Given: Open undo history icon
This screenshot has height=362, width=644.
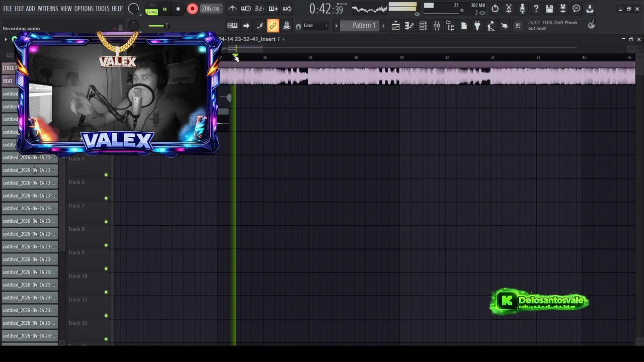Looking at the screenshot, I should pos(495,9).
